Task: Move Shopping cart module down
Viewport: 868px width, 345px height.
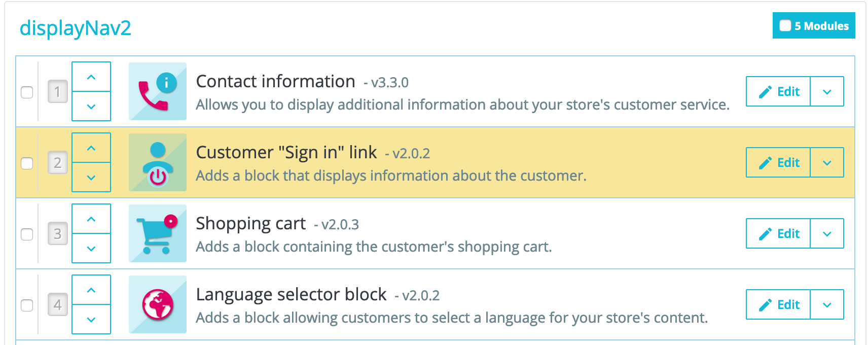Action: point(91,249)
